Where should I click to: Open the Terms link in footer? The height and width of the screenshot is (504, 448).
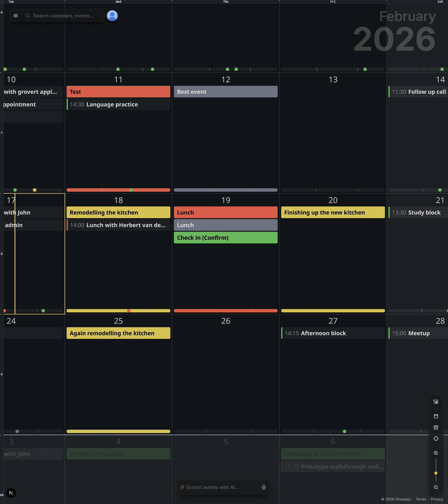coord(421,499)
